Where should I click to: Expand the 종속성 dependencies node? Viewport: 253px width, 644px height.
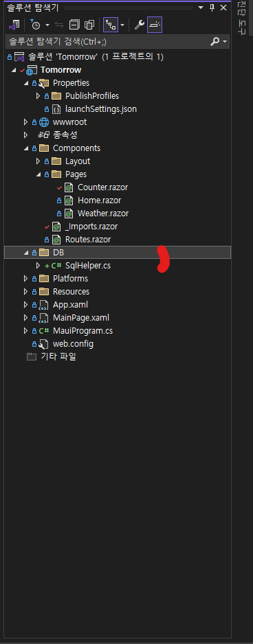click(x=26, y=135)
